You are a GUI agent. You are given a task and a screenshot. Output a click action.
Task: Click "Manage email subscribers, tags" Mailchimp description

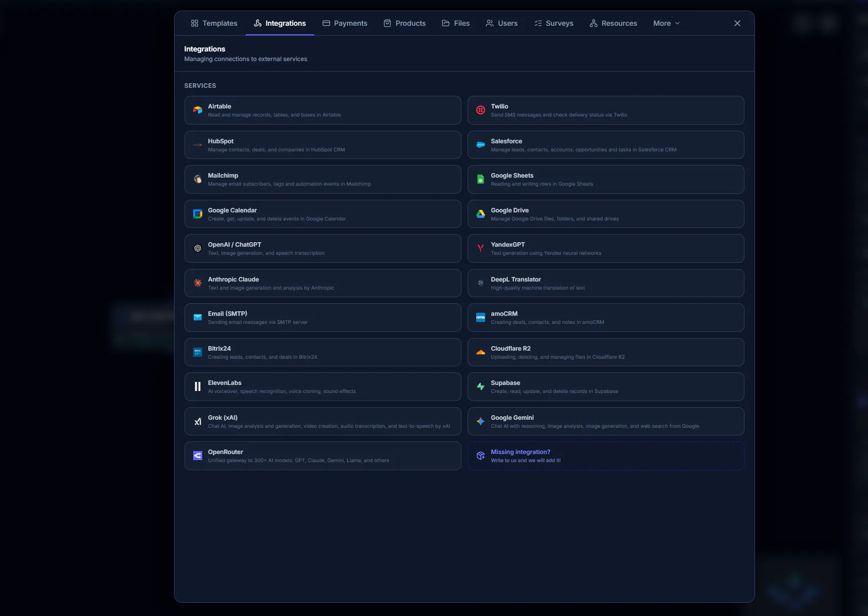coord(289,184)
